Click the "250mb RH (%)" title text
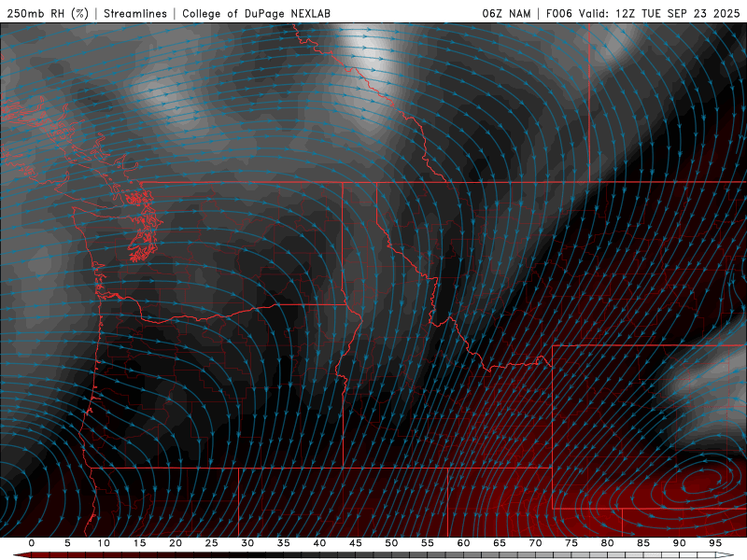The width and height of the screenshot is (747, 560). (x=48, y=13)
